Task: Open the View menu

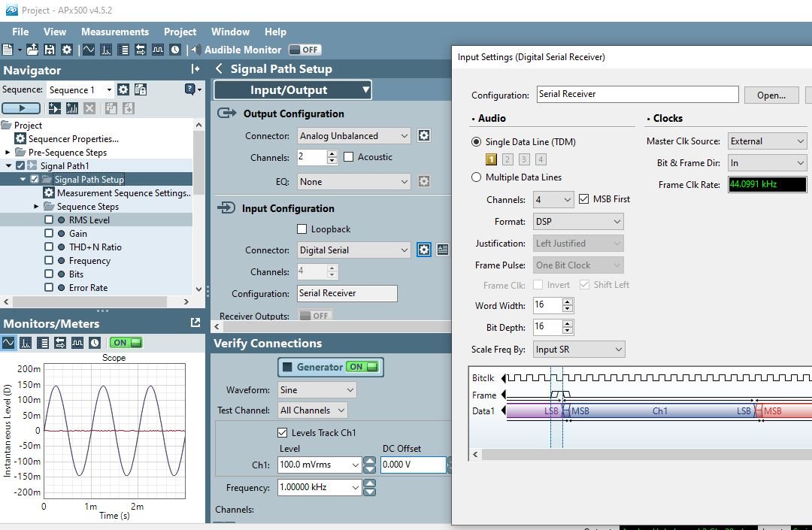Action: point(55,32)
